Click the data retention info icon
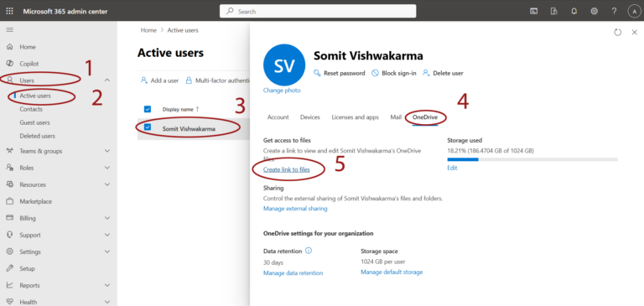 click(x=309, y=250)
